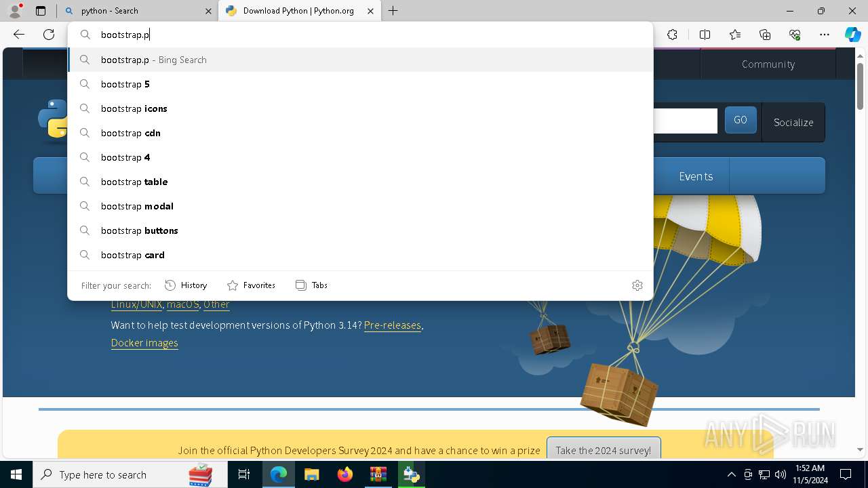
Task: Open the Settings and more ellipsis
Action: (825, 35)
